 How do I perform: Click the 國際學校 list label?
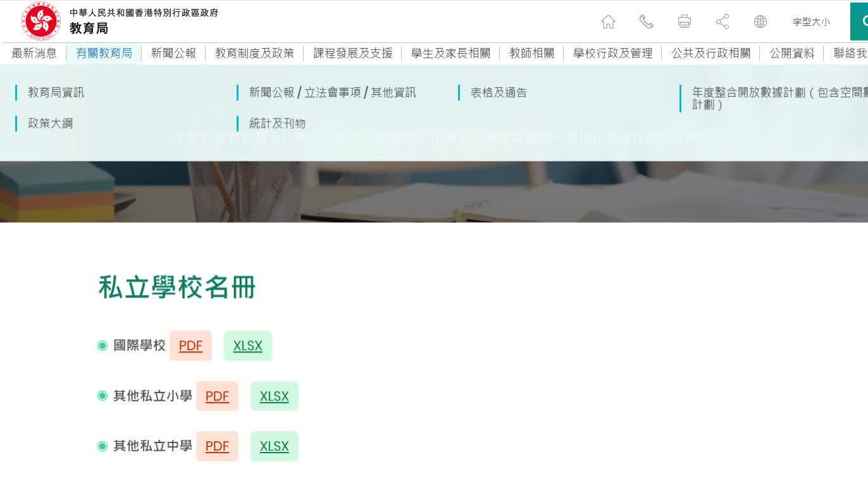pyautogui.click(x=139, y=346)
